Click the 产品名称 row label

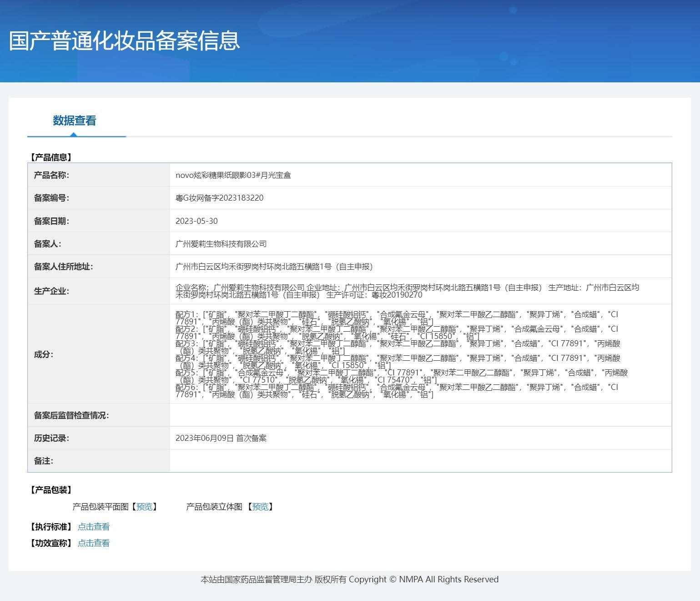pyautogui.click(x=51, y=175)
